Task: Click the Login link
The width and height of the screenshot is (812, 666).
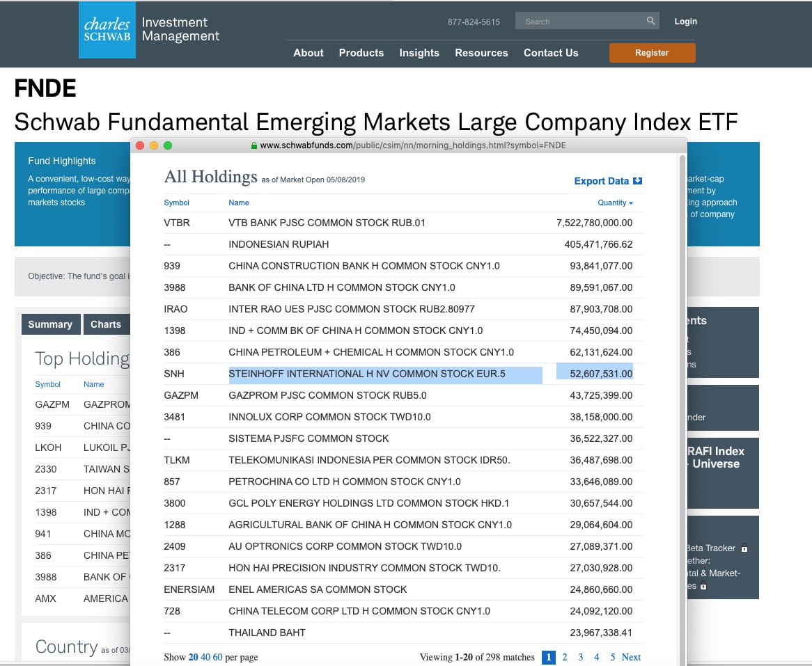Action: pyautogui.click(x=685, y=22)
